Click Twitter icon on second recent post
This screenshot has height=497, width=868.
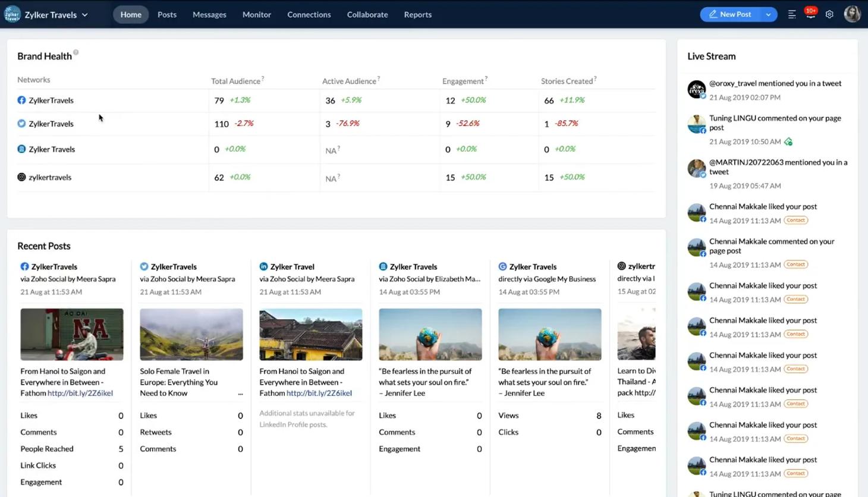coord(144,266)
